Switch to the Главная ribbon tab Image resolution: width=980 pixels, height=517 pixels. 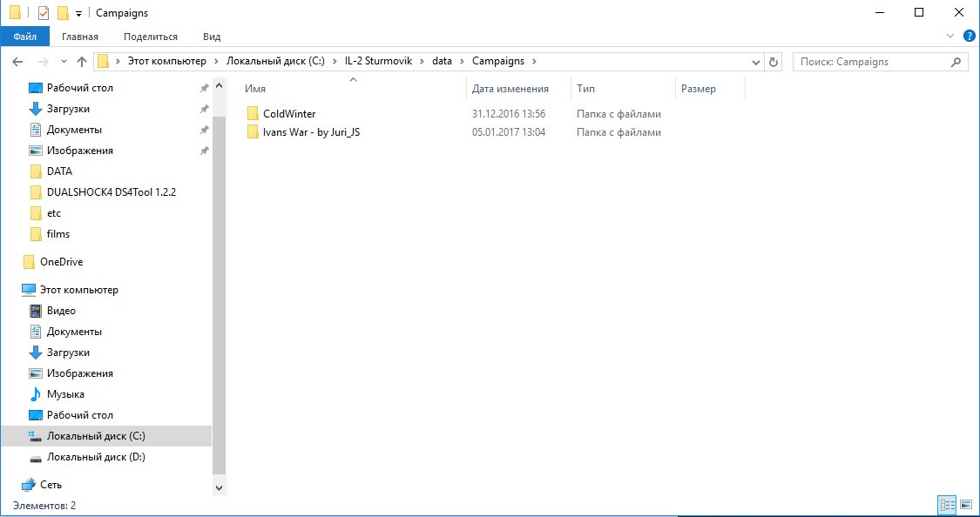click(x=80, y=37)
